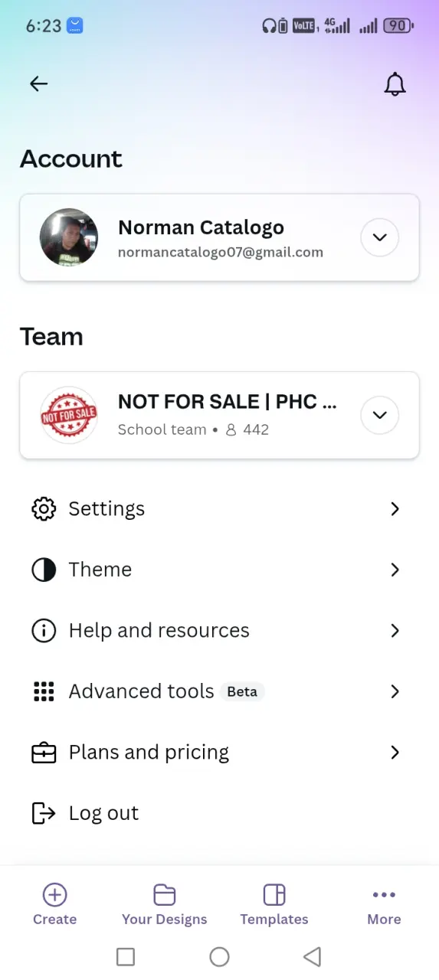Tap the Theme half-circle icon
Image resolution: width=439 pixels, height=980 pixels.
pyautogui.click(x=44, y=570)
